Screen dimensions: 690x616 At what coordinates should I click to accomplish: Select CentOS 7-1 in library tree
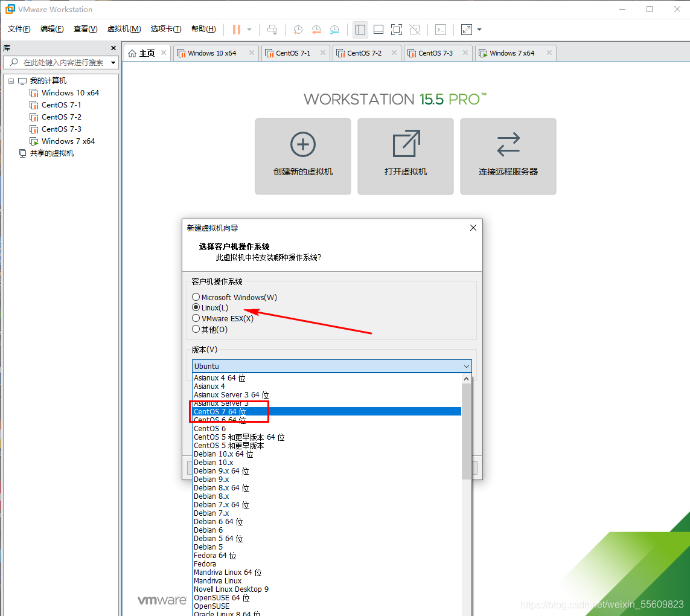[x=61, y=105]
